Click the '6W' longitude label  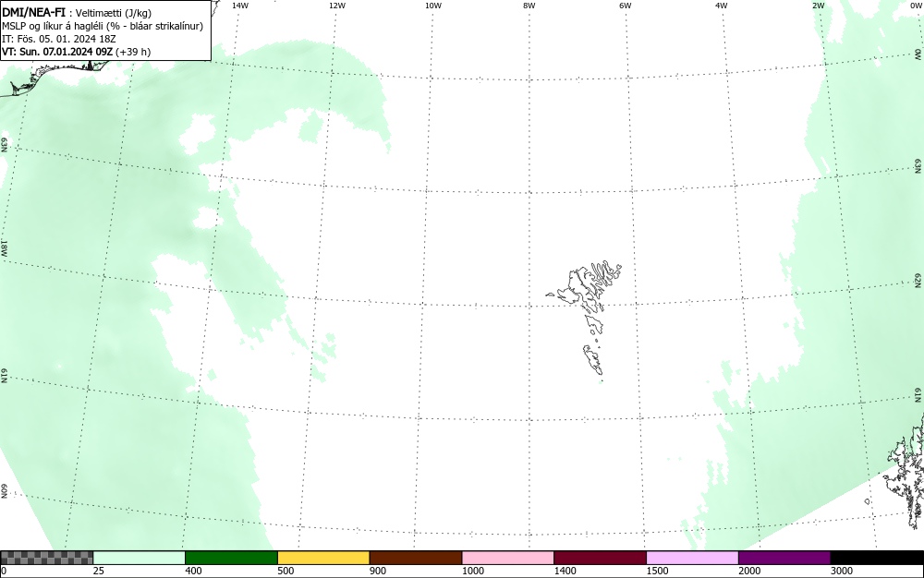[x=626, y=6]
